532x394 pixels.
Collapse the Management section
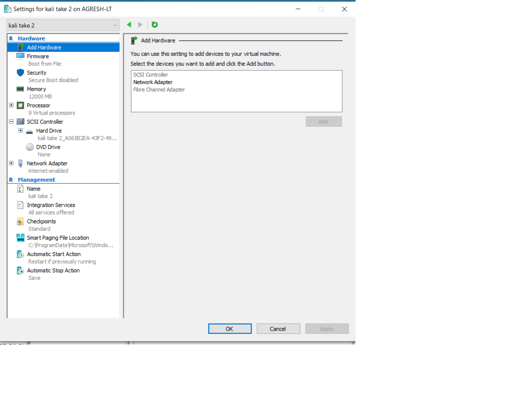[x=11, y=180]
